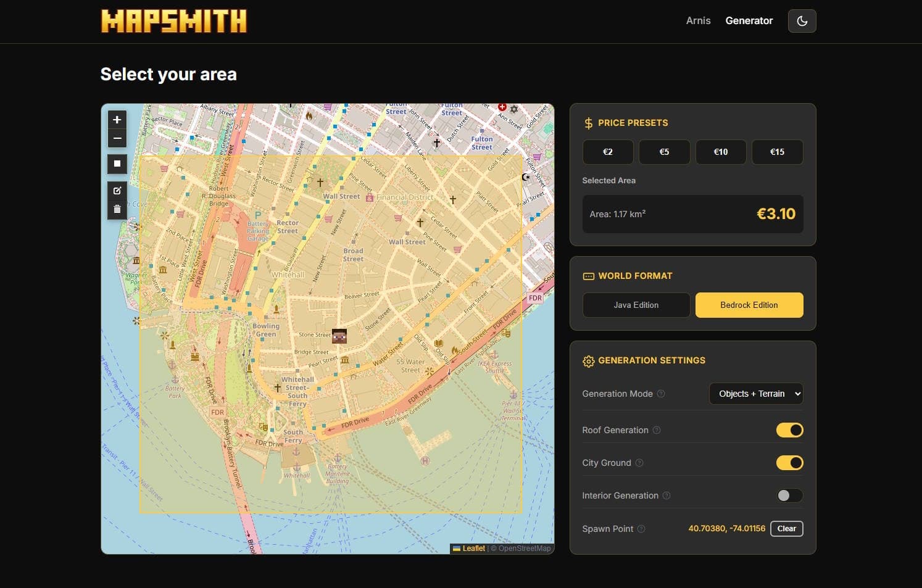Image resolution: width=922 pixels, height=588 pixels.
Task: Clear the spawn point coordinates
Action: (786, 529)
